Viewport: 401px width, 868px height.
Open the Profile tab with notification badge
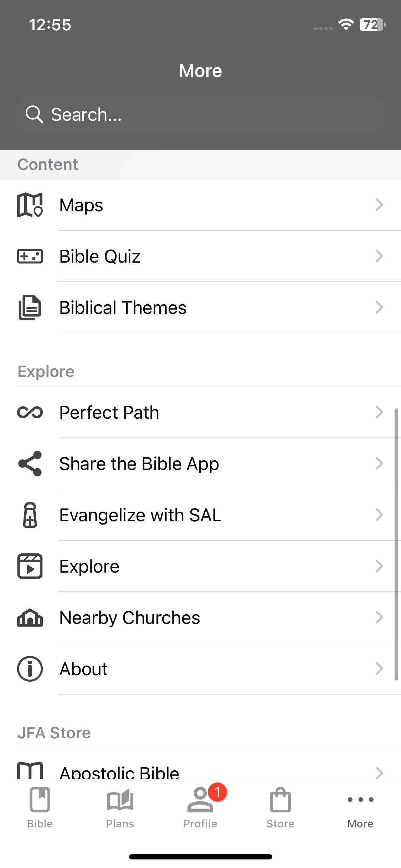201,808
